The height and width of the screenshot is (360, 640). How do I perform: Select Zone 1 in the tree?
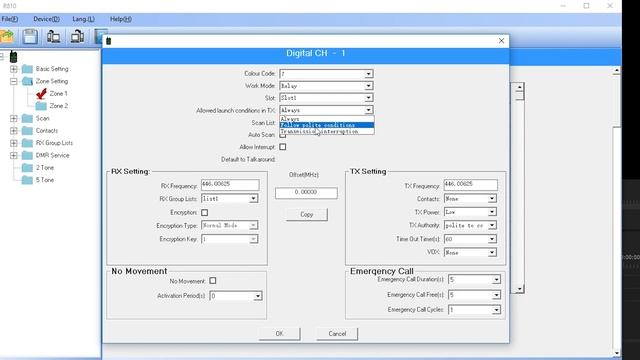click(58, 94)
